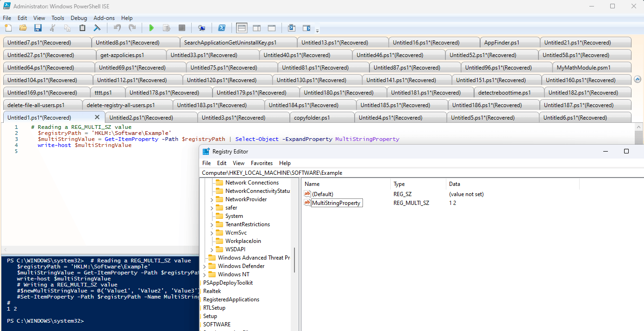Switch to the delete-registry-all-users.ps1 tab

point(128,105)
